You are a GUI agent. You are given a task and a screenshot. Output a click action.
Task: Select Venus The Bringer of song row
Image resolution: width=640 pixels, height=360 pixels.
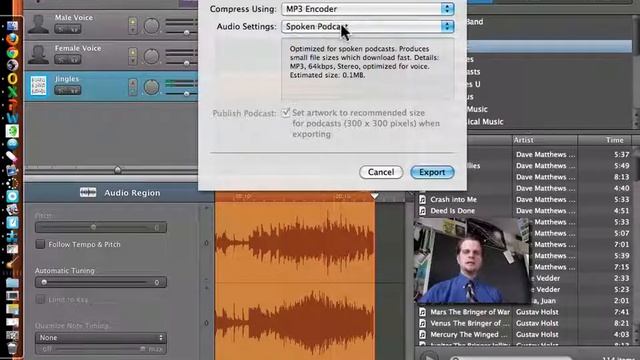(x=524, y=323)
